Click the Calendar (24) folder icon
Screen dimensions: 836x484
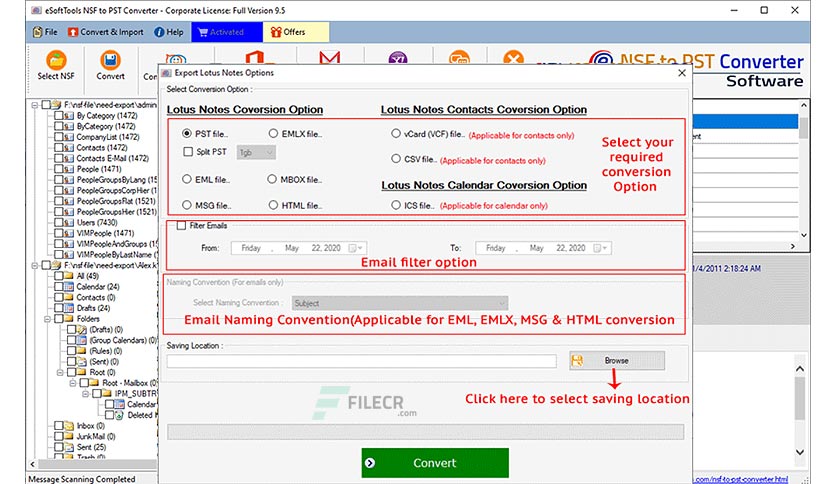69,287
